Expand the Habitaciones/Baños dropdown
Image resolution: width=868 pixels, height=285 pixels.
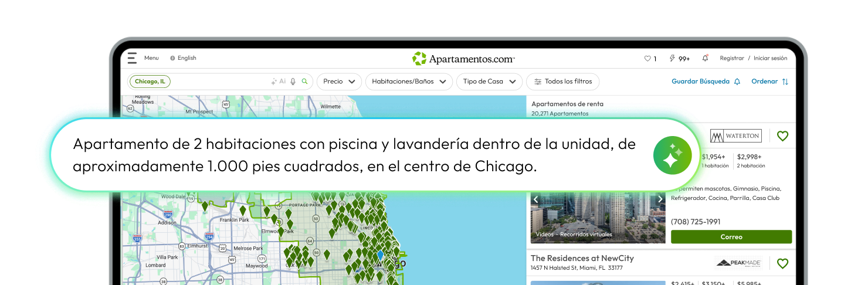click(408, 82)
